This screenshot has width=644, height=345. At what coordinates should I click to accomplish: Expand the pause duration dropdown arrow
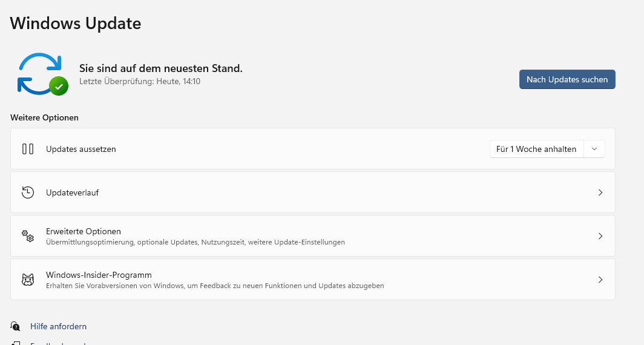coord(594,149)
